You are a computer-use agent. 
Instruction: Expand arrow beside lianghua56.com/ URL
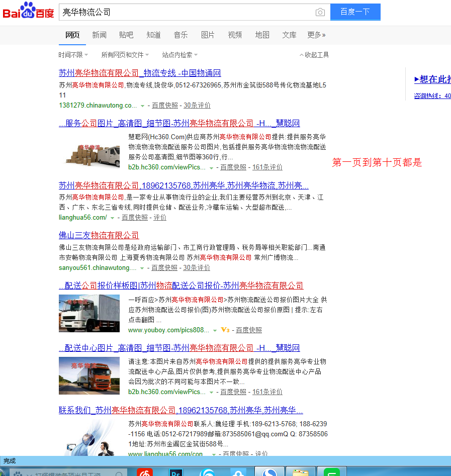112,218
